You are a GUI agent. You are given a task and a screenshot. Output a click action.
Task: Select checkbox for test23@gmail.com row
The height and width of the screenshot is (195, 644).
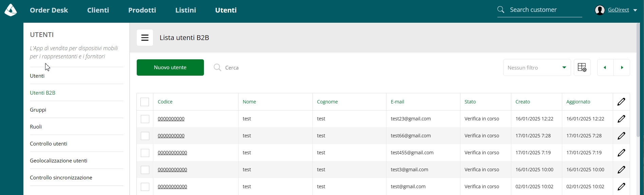pyautogui.click(x=145, y=119)
